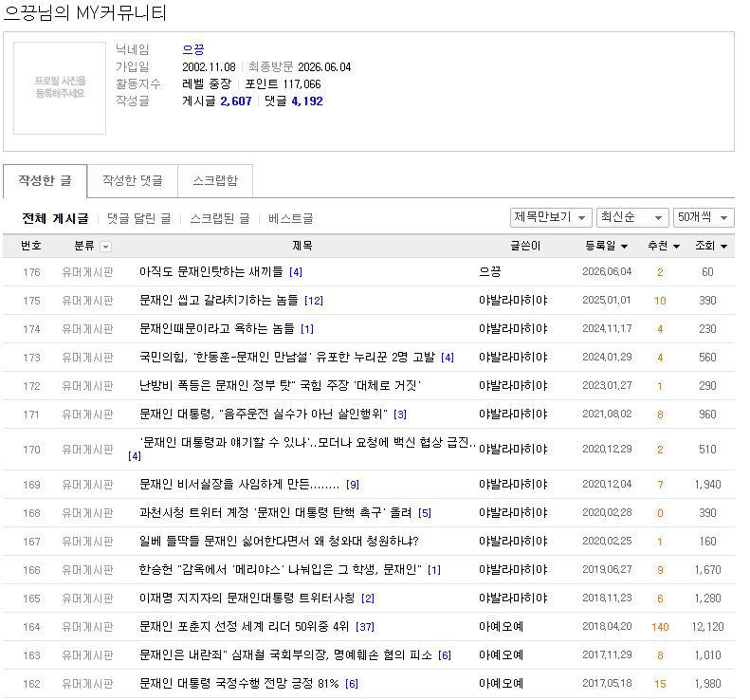Viewport: 750px width, 700px height.
Task: Click the recommend count 140
Action: 660,627
